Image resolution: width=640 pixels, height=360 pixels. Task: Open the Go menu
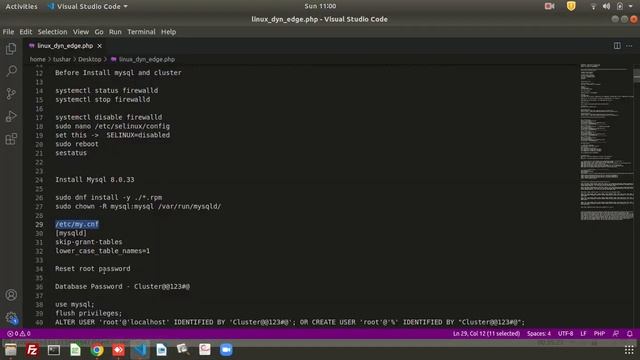pos(99,32)
